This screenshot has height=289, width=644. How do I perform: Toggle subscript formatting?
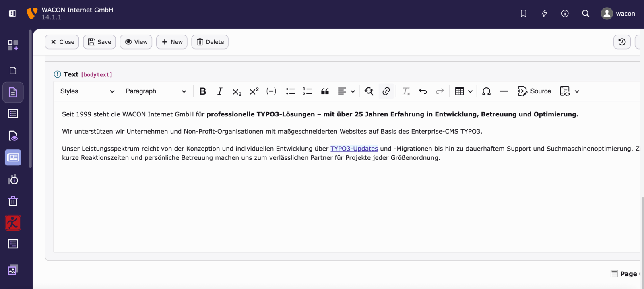[237, 91]
